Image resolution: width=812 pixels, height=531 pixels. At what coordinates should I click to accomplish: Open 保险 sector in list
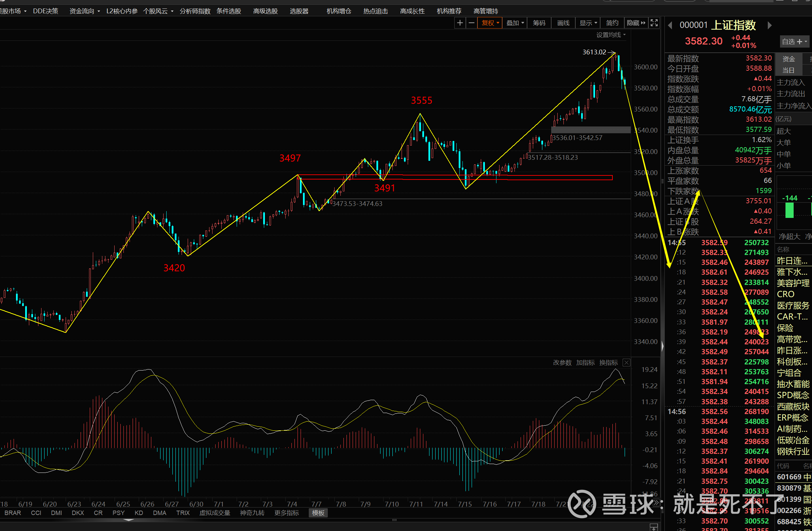tap(785, 328)
